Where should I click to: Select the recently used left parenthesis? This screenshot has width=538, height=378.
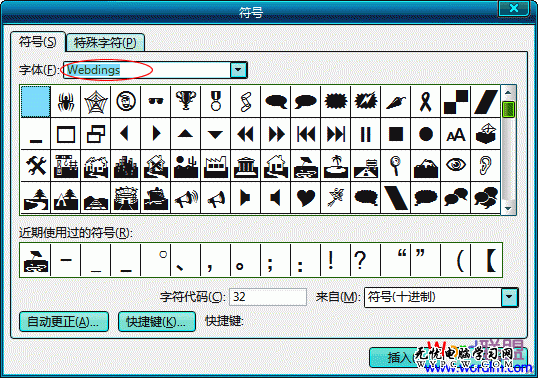coord(460,260)
